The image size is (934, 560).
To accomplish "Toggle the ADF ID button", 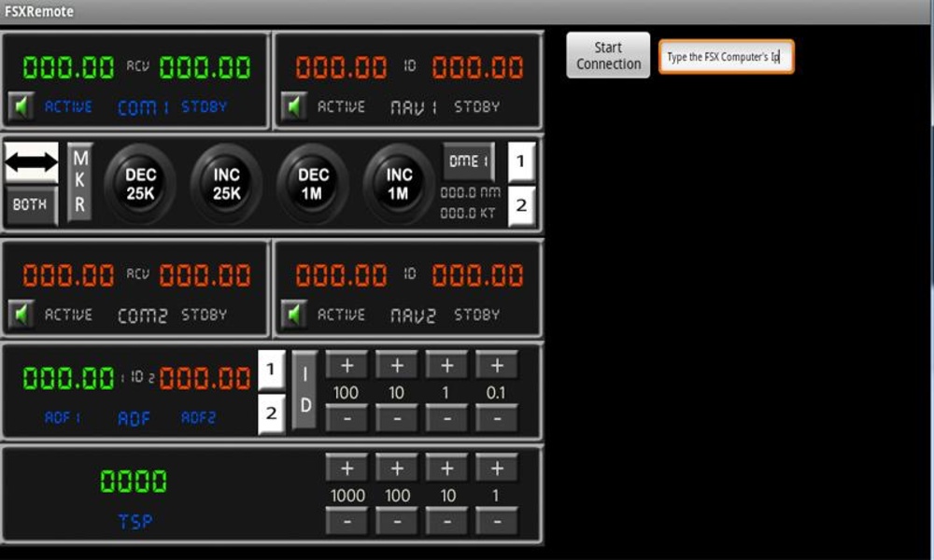I will (x=304, y=390).
